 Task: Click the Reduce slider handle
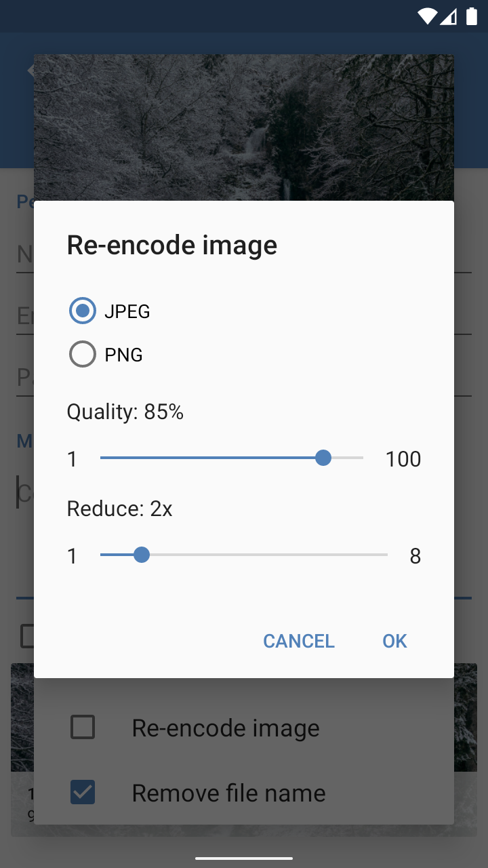141,555
